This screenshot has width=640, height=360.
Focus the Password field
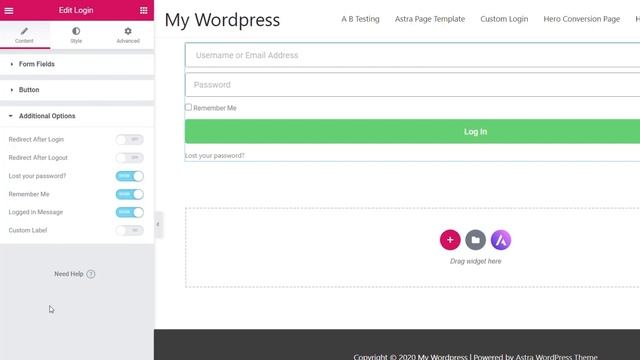(412, 84)
